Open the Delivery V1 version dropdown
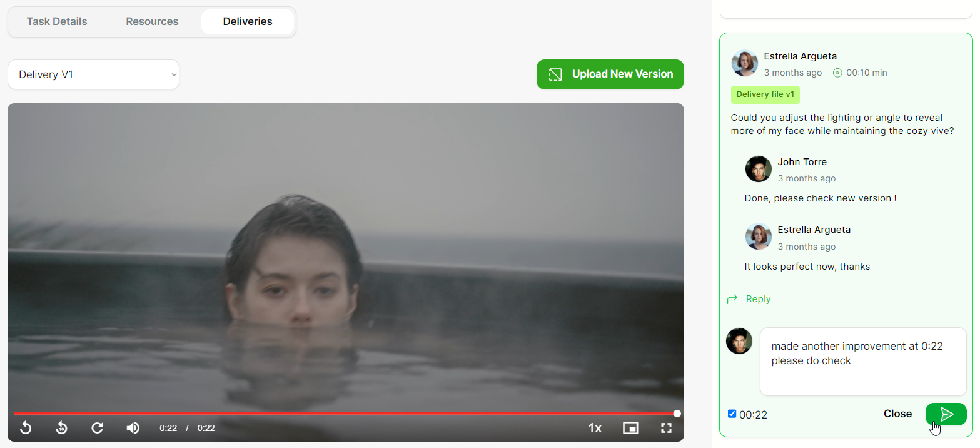 [x=93, y=74]
